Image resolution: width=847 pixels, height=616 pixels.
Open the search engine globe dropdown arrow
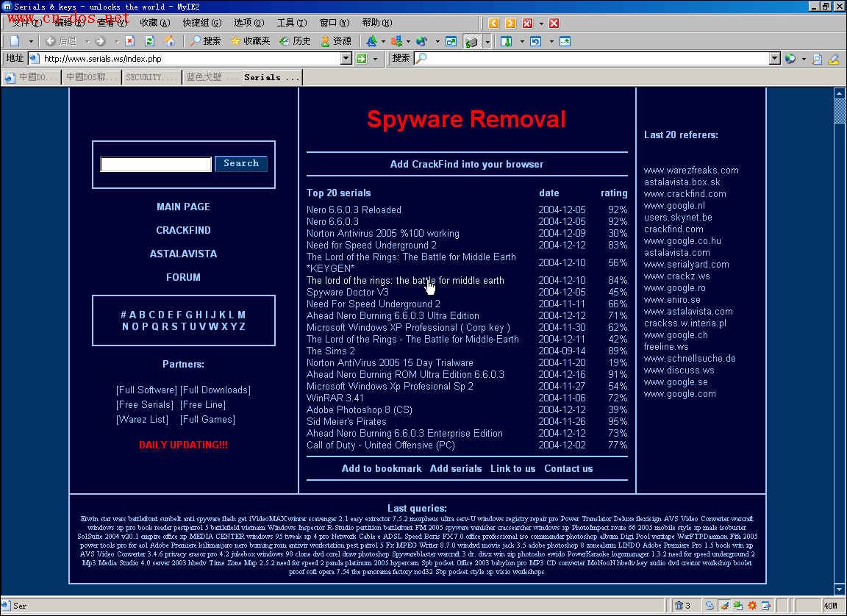[x=804, y=59]
